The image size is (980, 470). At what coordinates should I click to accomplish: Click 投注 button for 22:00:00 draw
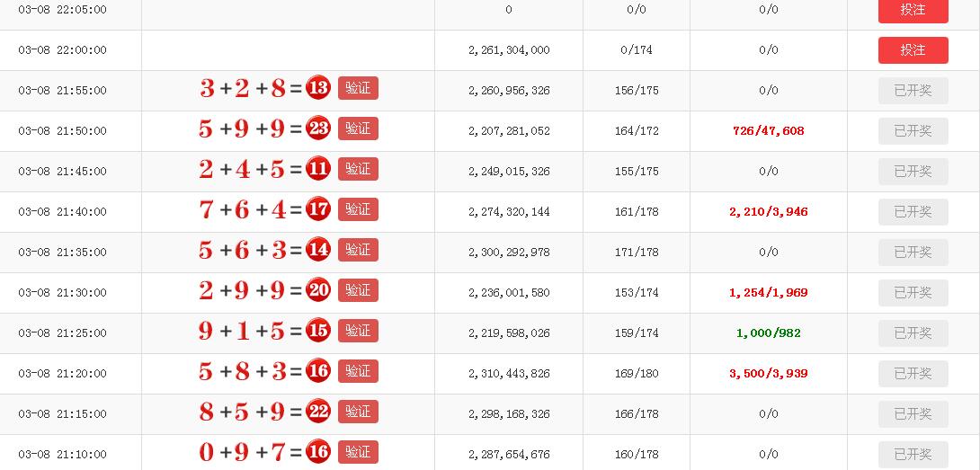(913, 50)
